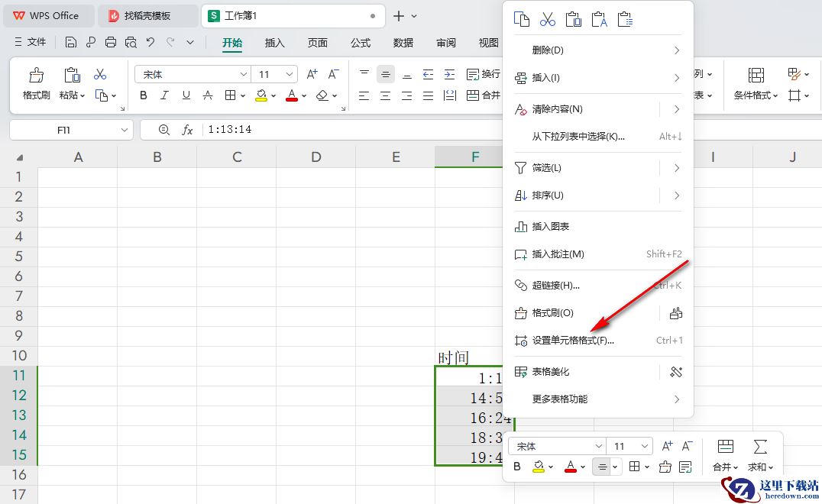Choose Hyperlink from context menu

click(599, 286)
